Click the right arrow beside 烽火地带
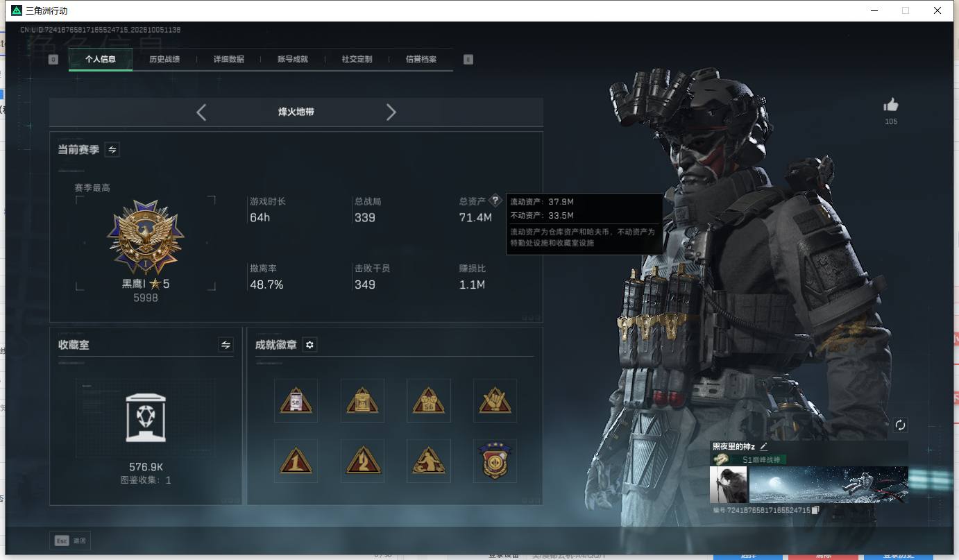Viewport: 959px width, 560px height. tap(391, 112)
